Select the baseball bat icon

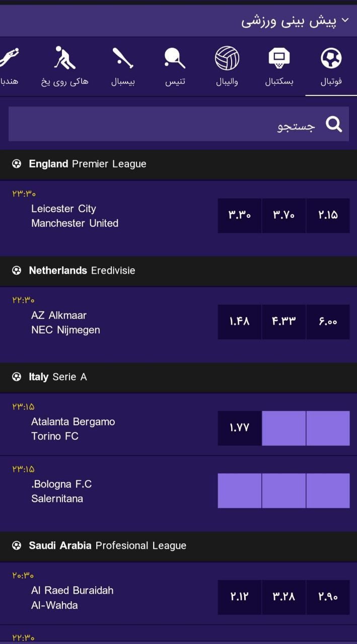(123, 59)
